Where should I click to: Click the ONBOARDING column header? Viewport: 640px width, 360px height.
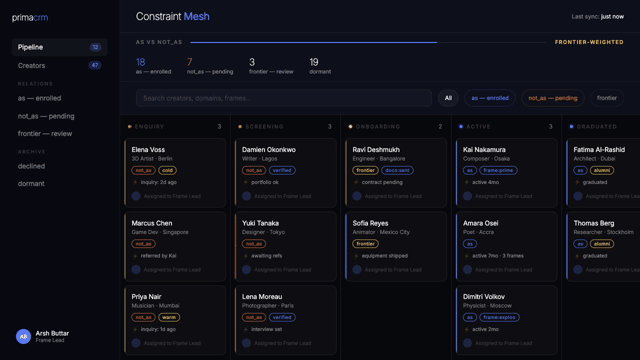378,127
